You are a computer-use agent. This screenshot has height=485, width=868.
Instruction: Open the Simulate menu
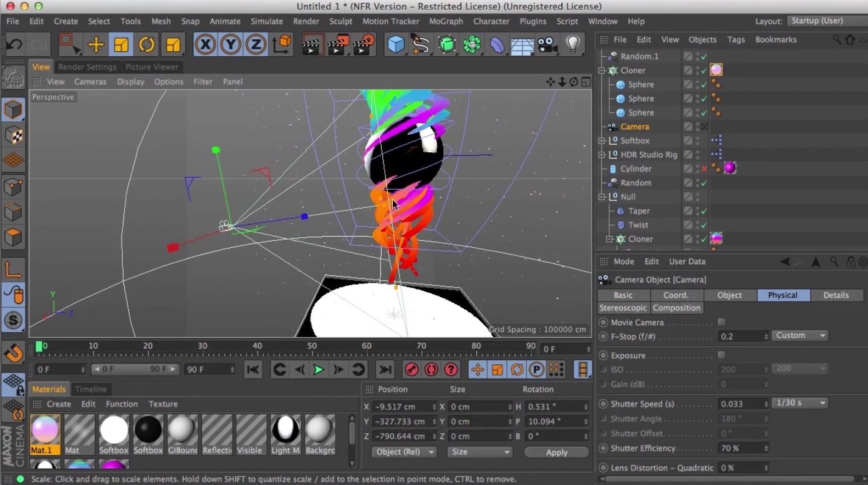coord(267,21)
